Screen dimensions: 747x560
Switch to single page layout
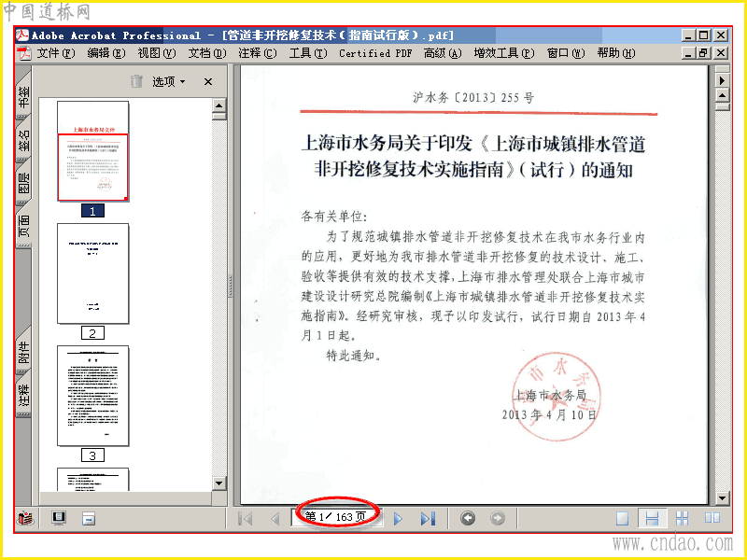pos(622,518)
